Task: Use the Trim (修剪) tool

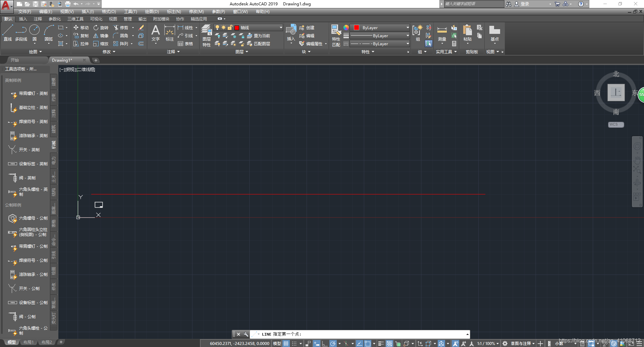Action: tap(121, 27)
